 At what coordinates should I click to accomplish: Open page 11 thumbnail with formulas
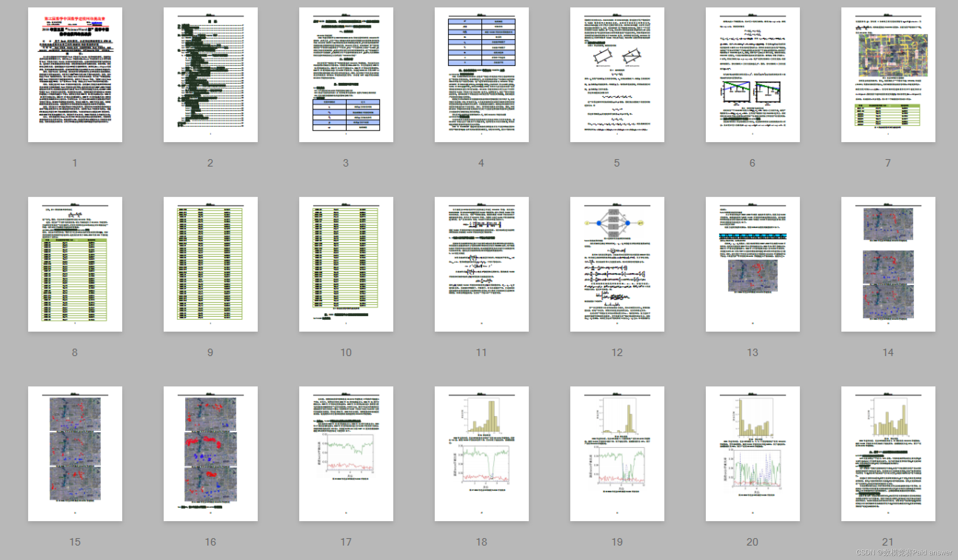pos(482,264)
